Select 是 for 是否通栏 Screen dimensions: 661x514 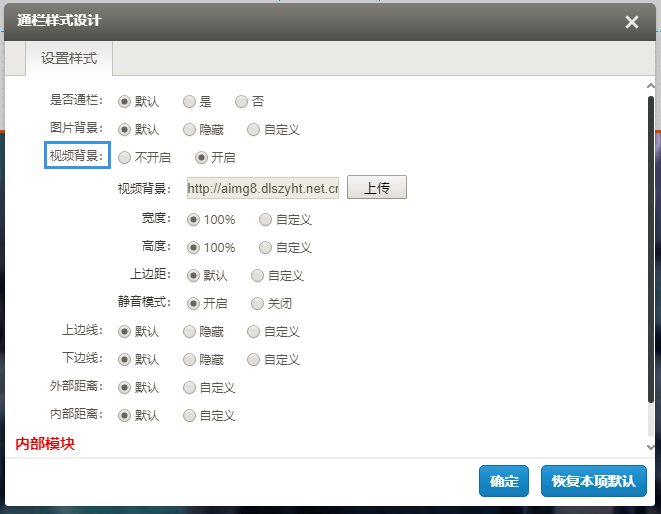pos(189,101)
